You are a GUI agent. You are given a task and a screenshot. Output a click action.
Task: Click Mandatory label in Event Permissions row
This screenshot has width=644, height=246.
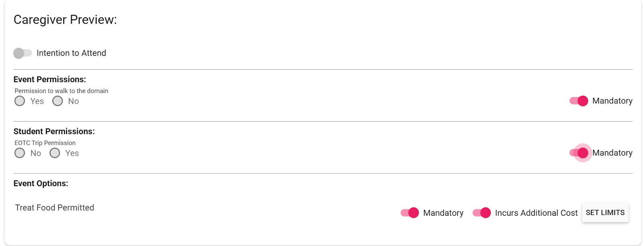coord(612,101)
